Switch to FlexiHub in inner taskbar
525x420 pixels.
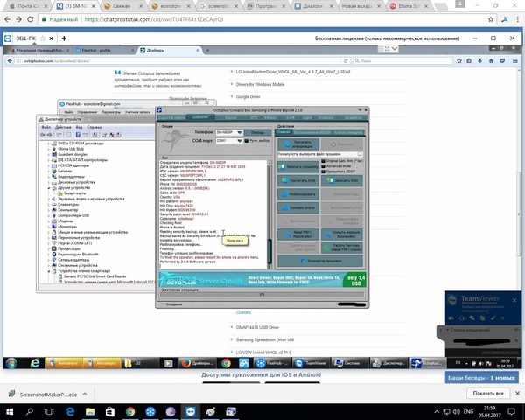coord(273,363)
